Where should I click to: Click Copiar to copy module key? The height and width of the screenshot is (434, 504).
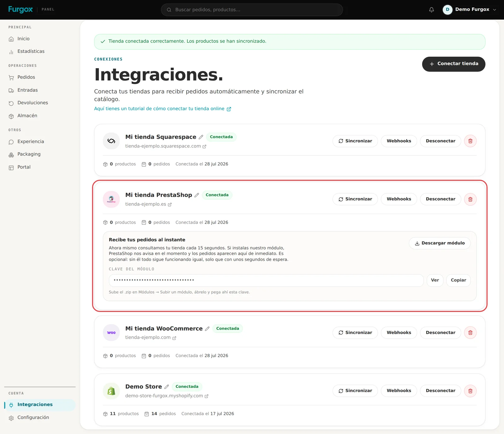coord(458,280)
